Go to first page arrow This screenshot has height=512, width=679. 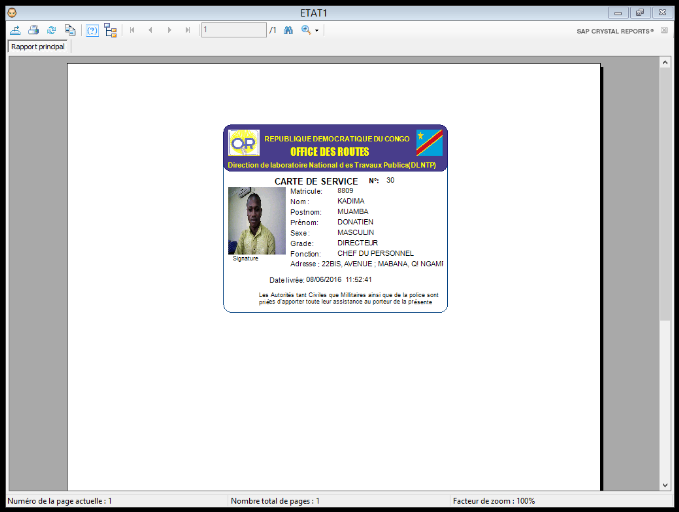tap(132, 30)
